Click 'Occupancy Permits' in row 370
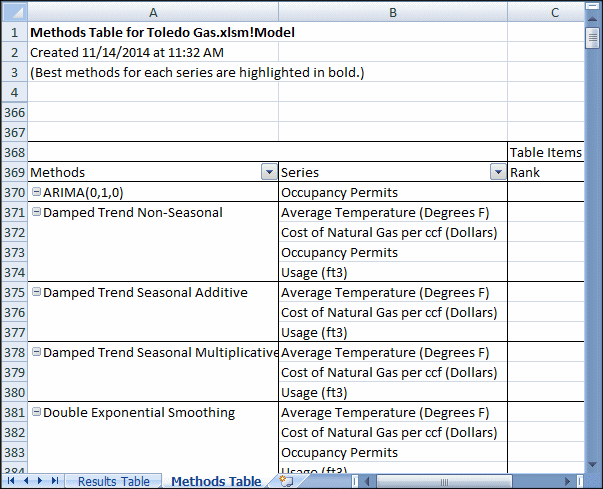This screenshot has width=603, height=489. pyautogui.click(x=339, y=192)
